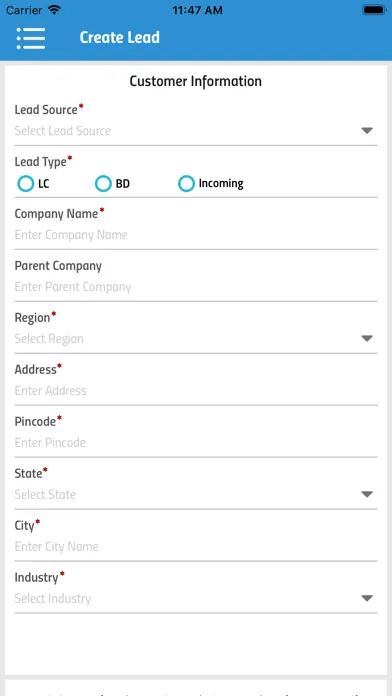Click the Enter Pincode field
Viewport: 392px width, 696px height.
coord(196,443)
